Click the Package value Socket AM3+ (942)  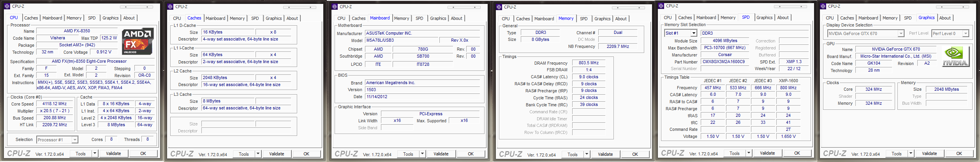click(x=77, y=45)
